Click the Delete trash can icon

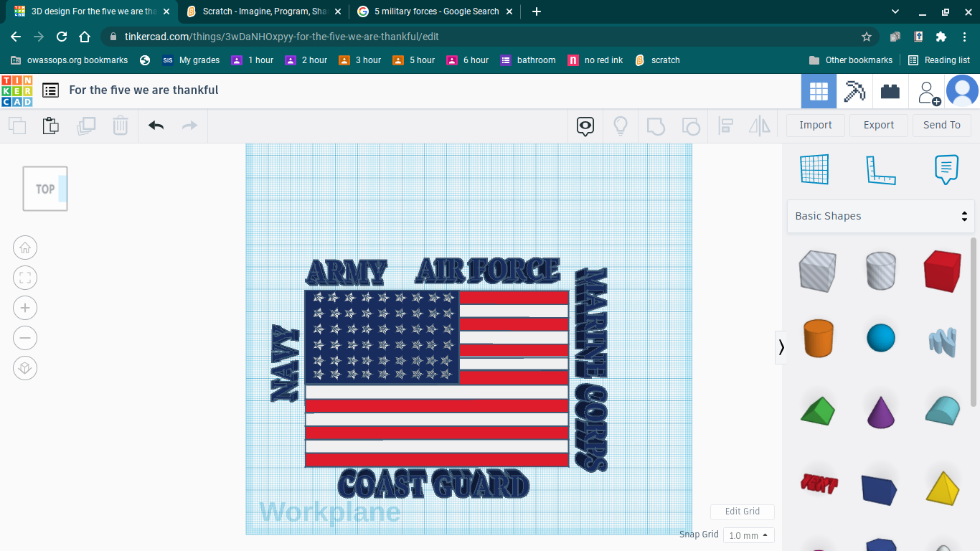121,126
